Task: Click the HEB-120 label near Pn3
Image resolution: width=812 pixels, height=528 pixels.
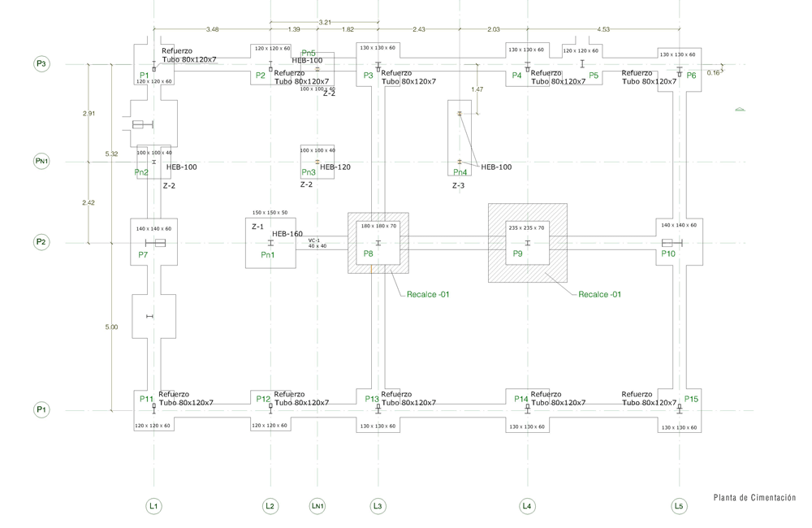Action: coord(335,167)
